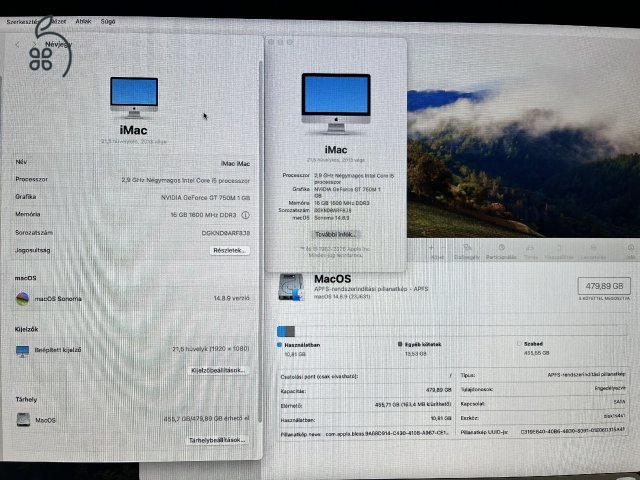Open the Infó icon in the Disk Utility toolbar
Screen dimensions: 640x480
[x=631, y=251]
